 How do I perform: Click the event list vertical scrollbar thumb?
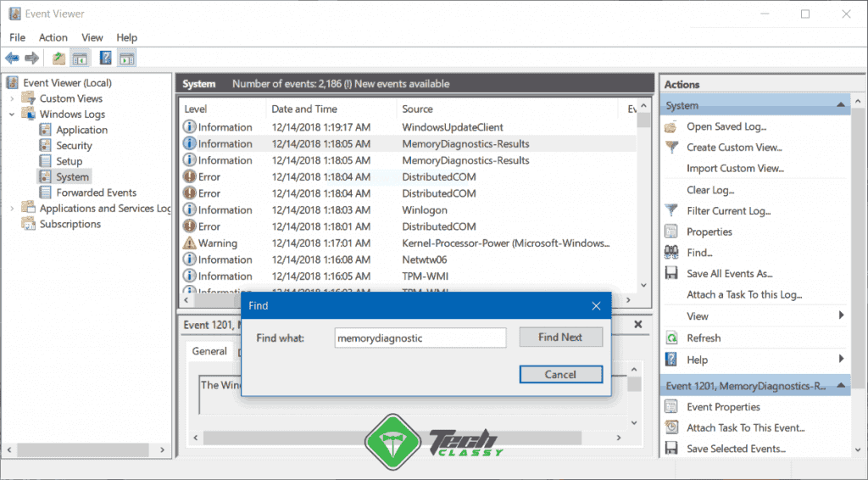643,120
